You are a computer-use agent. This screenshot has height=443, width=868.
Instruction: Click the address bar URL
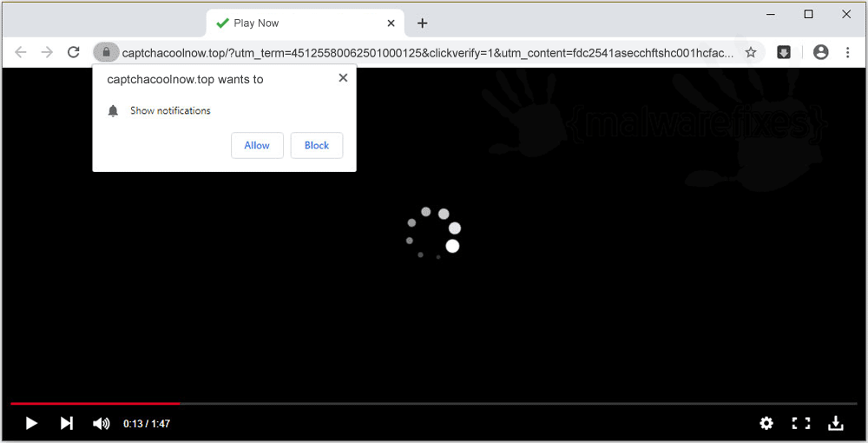pos(427,53)
